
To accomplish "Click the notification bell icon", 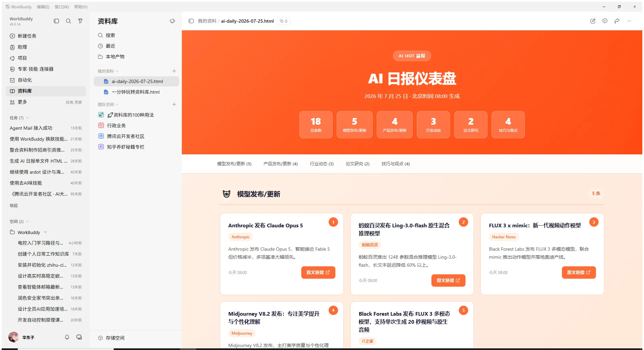I will point(67,337).
